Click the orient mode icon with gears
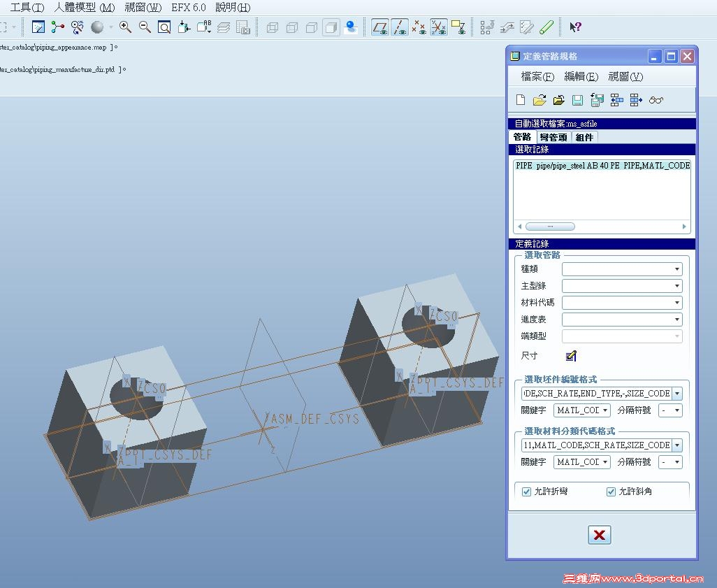717x588 pixels. coord(78,27)
